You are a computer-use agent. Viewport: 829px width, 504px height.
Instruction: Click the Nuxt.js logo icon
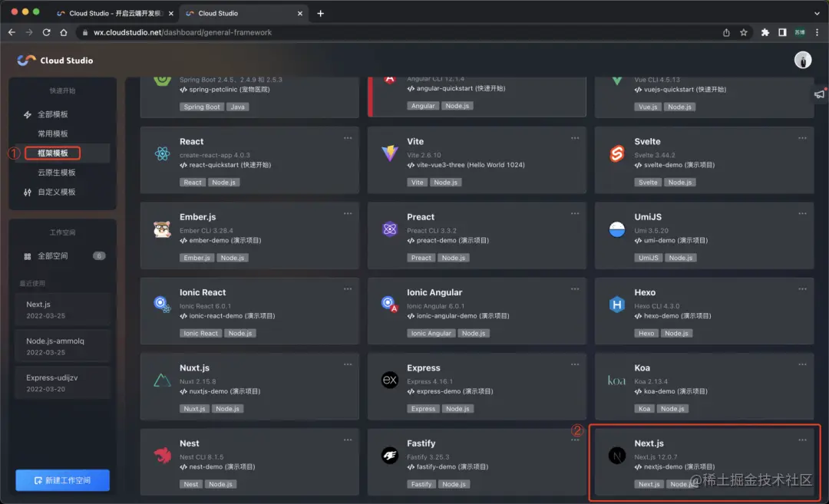coord(162,380)
